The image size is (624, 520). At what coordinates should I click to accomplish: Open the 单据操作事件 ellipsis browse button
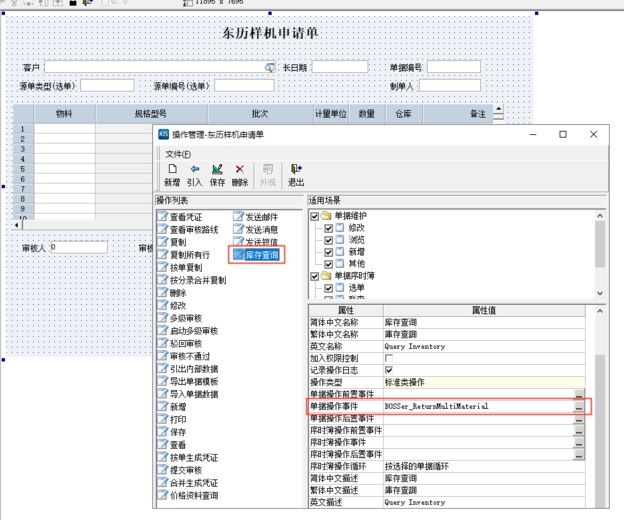coord(578,407)
